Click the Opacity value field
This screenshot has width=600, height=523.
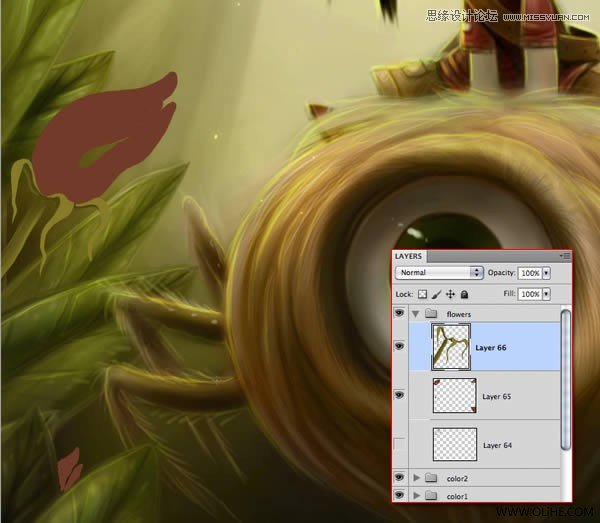point(530,273)
